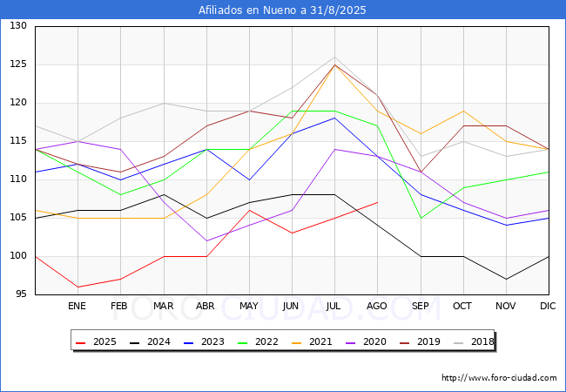This screenshot has height=392, width=566.
Task: Click the 2025 red line lowest point at ENE
Action: click(78, 287)
